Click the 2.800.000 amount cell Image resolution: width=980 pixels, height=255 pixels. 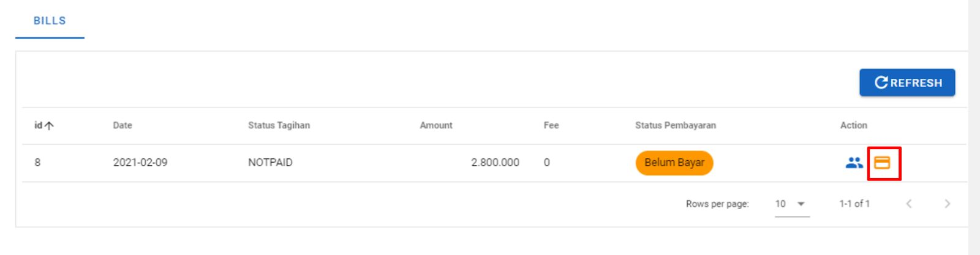(x=495, y=163)
